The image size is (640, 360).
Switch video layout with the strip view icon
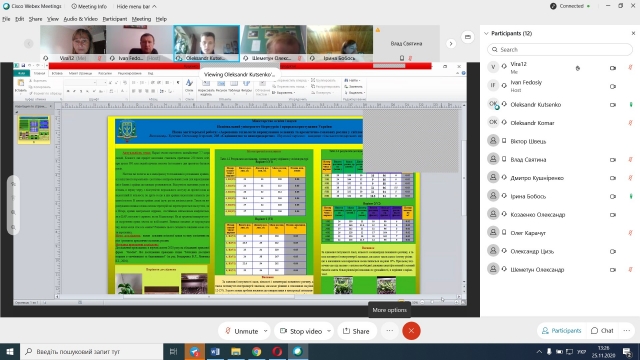point(467,37)
